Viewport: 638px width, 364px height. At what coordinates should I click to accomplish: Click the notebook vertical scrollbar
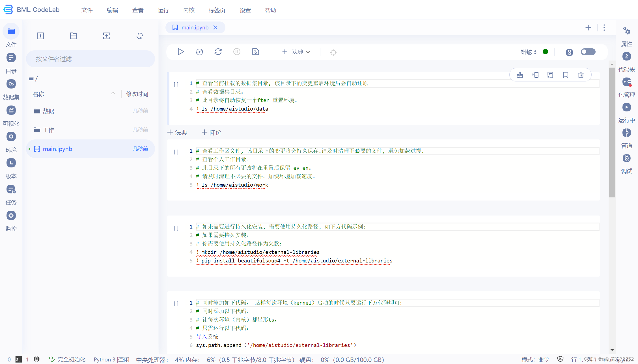pos(612,132)
